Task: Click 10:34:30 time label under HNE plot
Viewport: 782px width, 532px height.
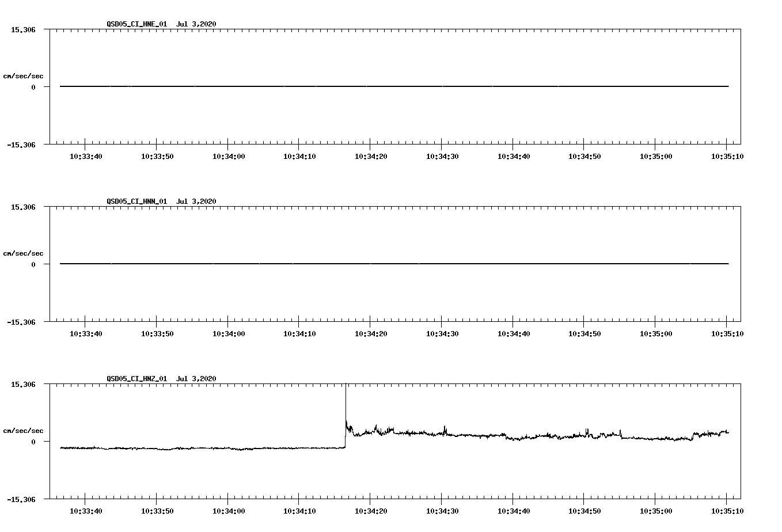Action: click(442, 157)
